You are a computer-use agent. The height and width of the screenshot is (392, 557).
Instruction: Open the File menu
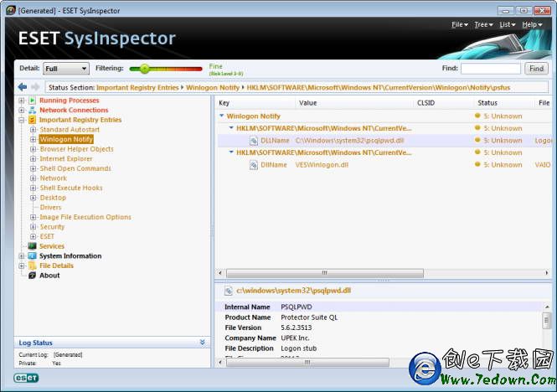click(460, 24)
